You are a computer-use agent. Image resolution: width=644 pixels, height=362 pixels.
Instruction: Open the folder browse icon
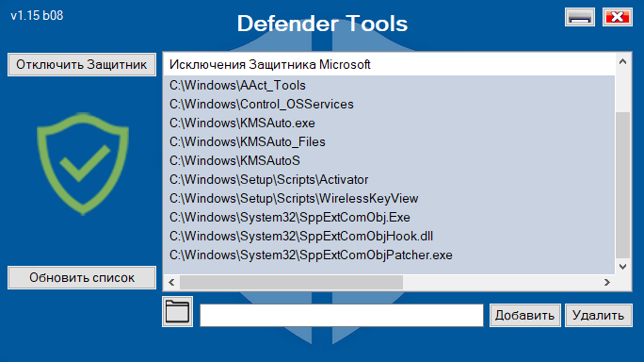177,311
